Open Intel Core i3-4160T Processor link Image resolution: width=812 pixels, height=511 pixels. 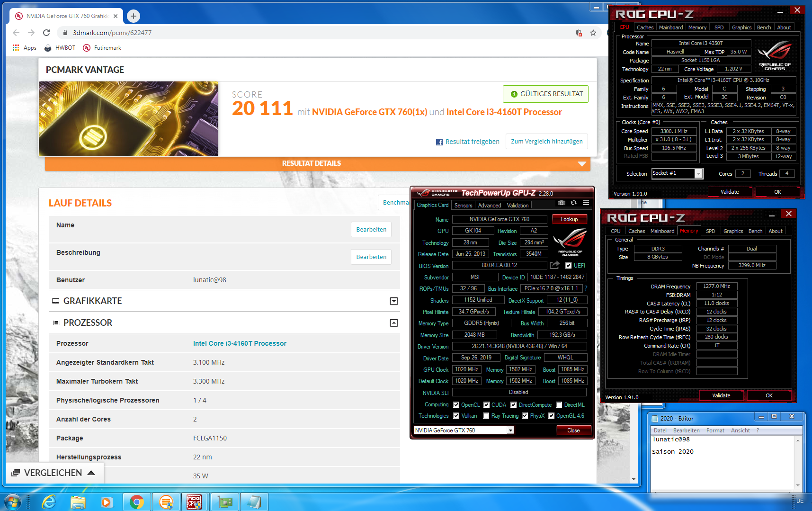pyautogui.click(x=240, y=343)
